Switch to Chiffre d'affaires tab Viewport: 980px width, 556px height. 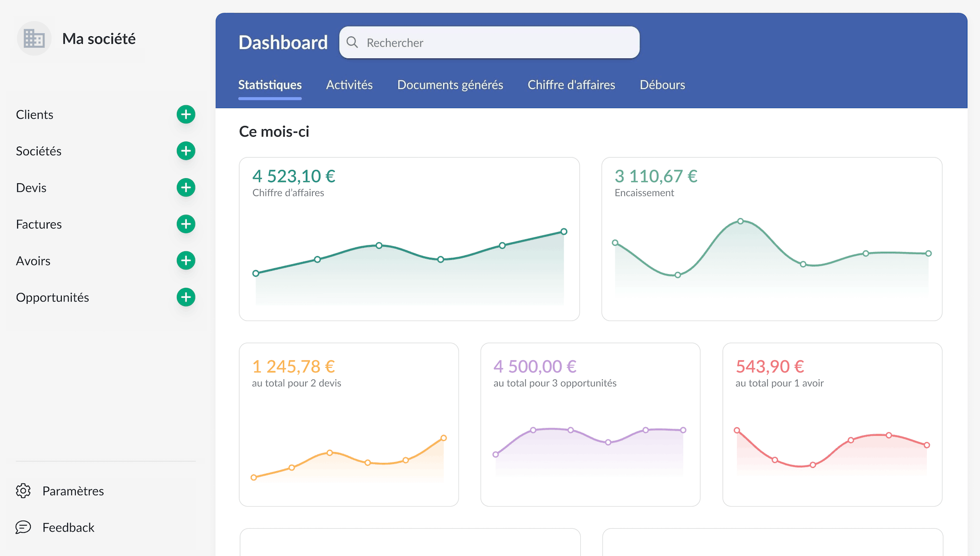point(571,85)
